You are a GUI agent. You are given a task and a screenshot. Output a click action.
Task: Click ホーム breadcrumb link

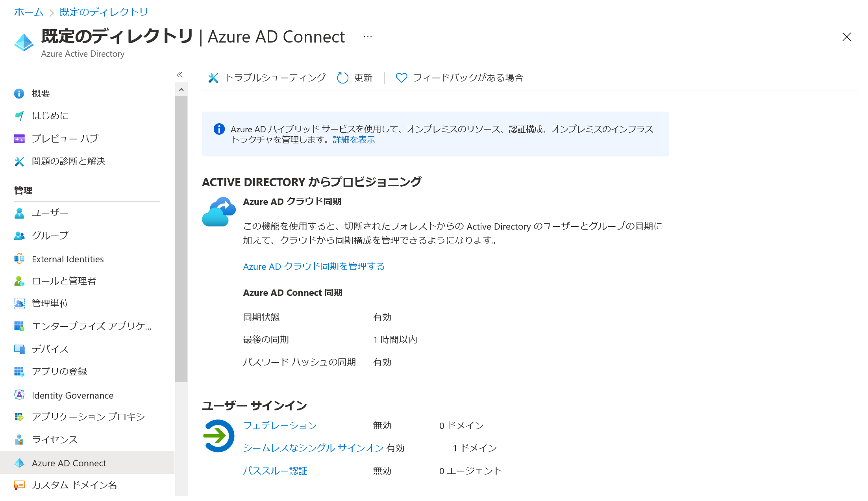[x=29, y=12]
